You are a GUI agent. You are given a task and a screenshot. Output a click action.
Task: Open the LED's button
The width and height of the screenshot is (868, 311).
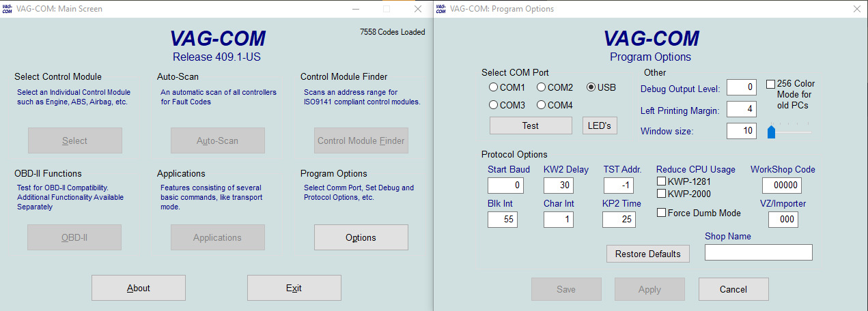pos(600,125)
